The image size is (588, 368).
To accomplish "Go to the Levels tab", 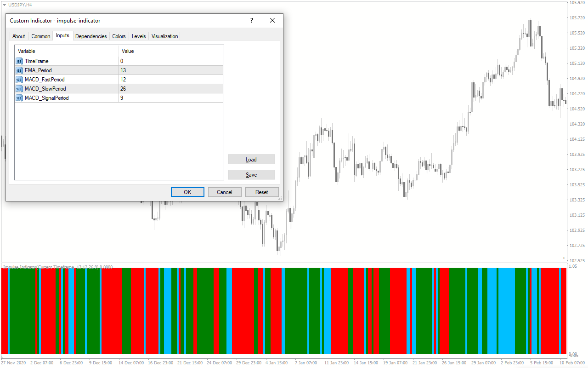I will pyautogui.click(x=139, y=36).
